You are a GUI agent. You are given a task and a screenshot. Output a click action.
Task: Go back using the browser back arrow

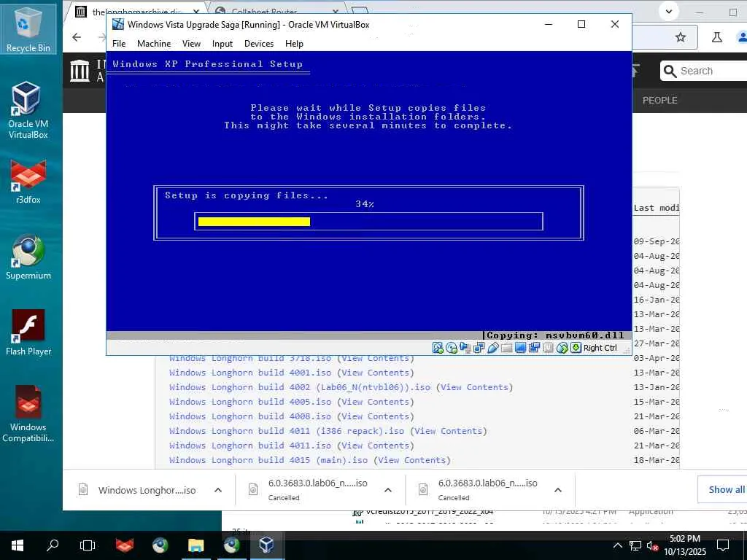tap(77, 37)
